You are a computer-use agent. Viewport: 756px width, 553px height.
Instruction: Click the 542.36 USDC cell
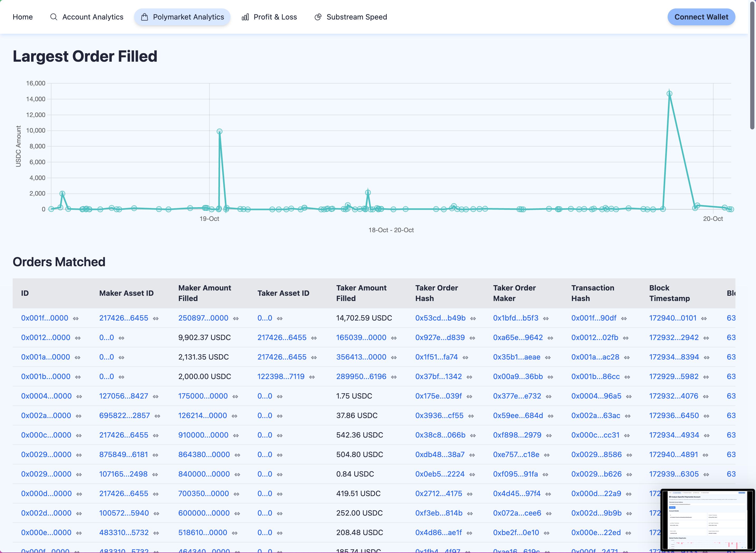tap(360, 435)
